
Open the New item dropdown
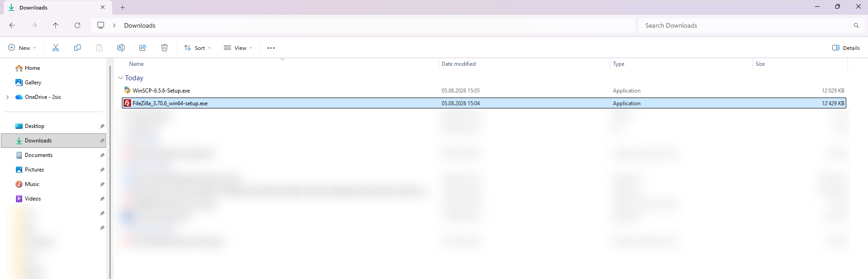click(x=22, y=48)
